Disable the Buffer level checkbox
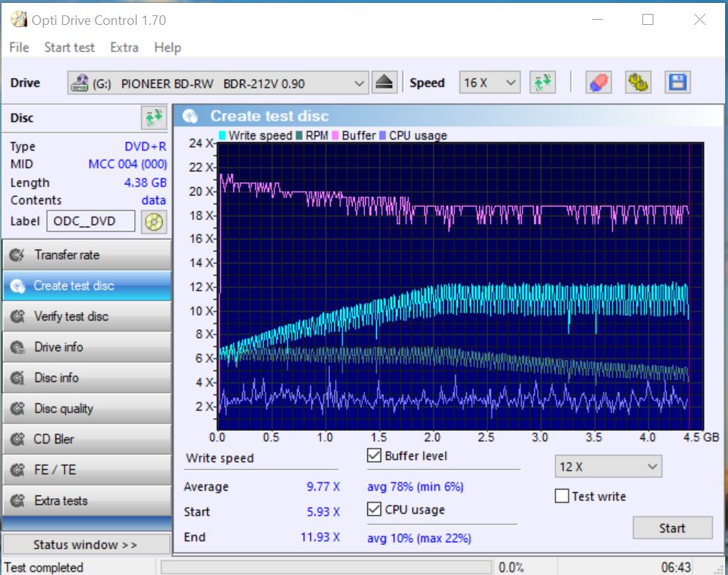This screenshot has width=728, height=575. point(375,456)
